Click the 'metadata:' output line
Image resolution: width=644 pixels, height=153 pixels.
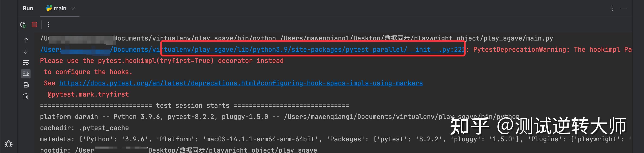(x=336, y=139)
